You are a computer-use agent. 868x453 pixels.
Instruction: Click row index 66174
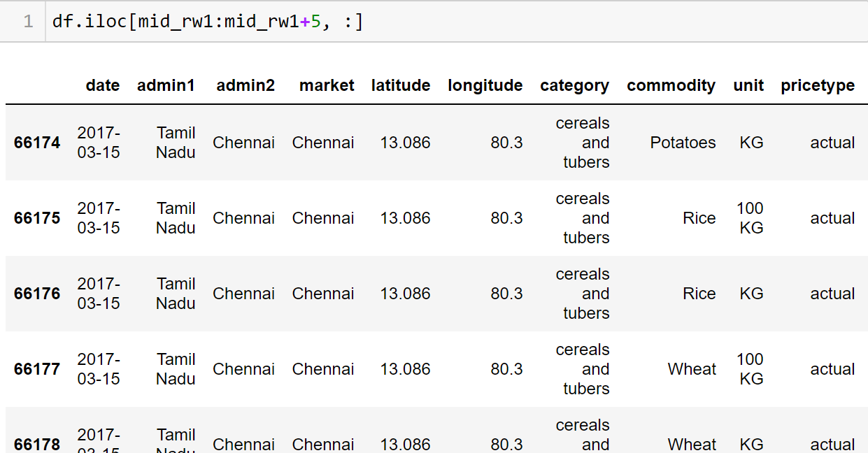pos(37,143)
